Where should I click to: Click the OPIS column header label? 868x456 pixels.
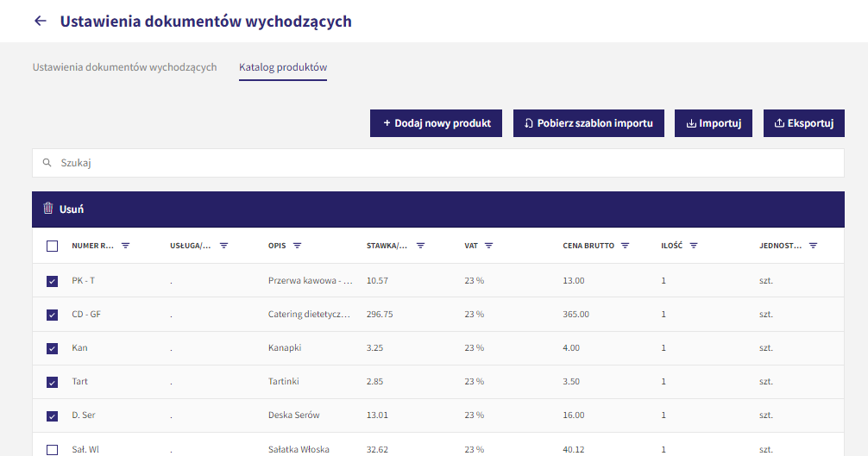coord(277,246)
